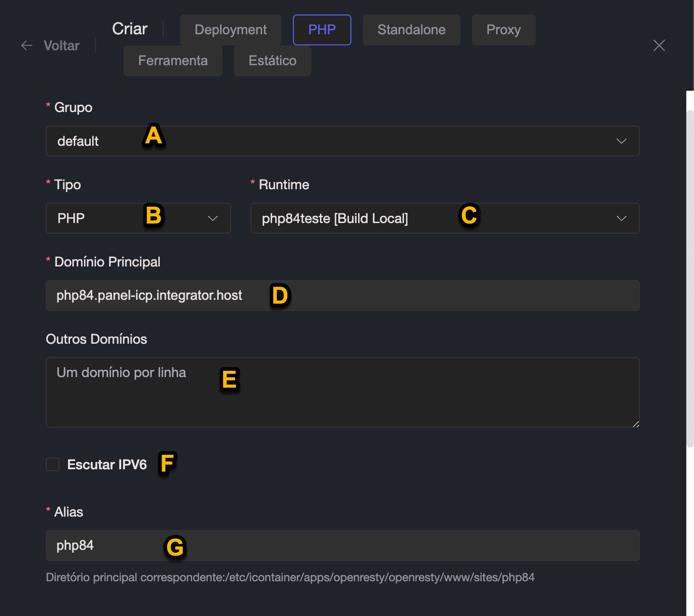Screen dimensions: 694x616
Task: Enable Escutar IPV6 checkbox
Action: pos(53,464)
